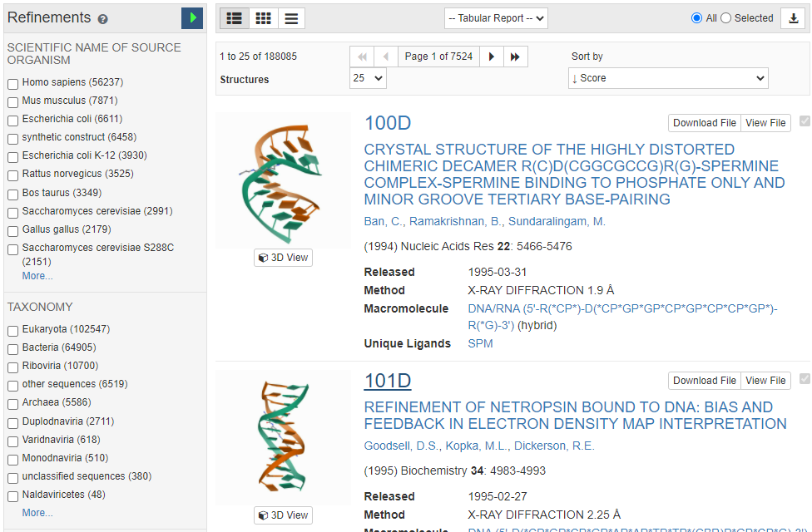Check the Homo sapiens organism filter

[13, 83]
